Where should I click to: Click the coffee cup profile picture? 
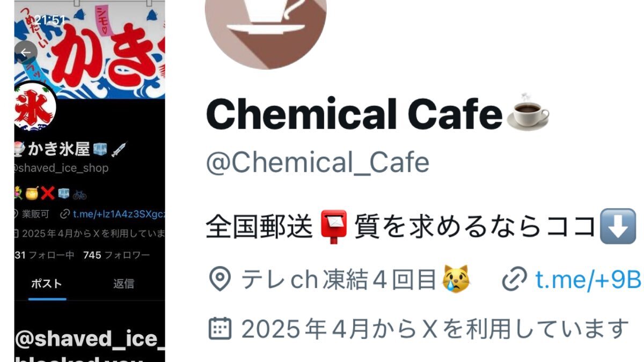[266, 27]
